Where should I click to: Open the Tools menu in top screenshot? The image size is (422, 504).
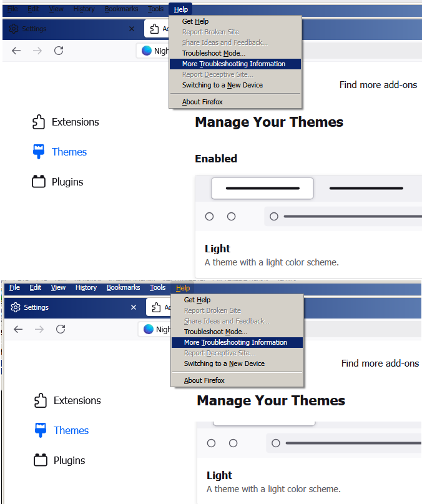(x=155, y=9)
